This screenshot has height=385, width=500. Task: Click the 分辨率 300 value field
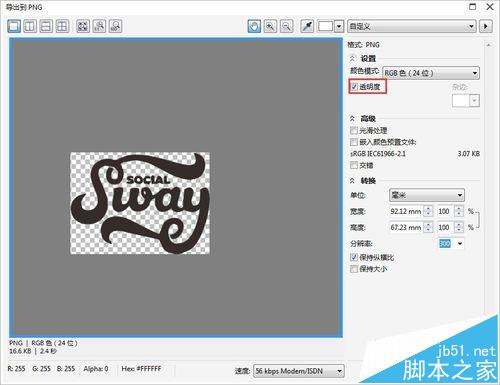tap(446, 243)
